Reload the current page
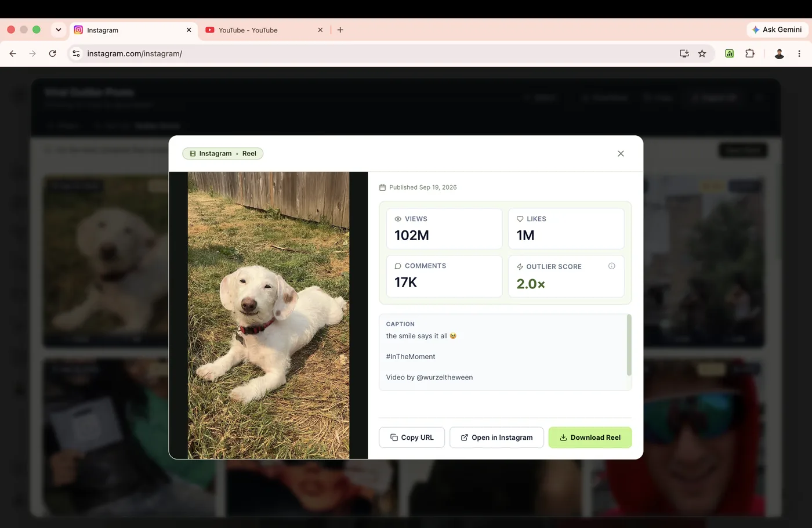 52,54
